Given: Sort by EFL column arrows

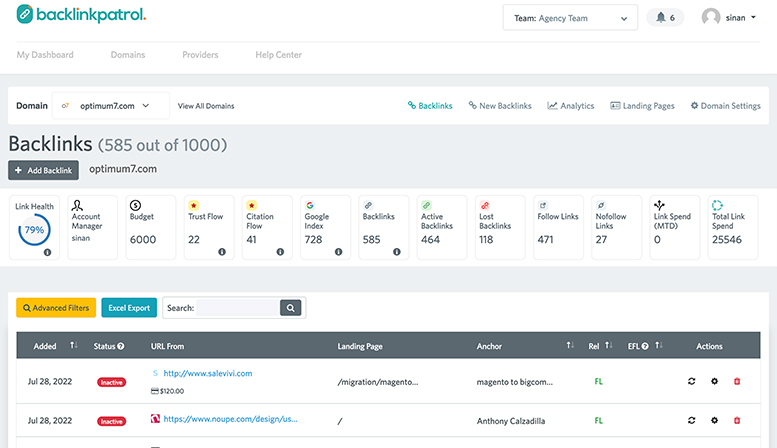Looking at the screenshot, I should pos(659,345).
